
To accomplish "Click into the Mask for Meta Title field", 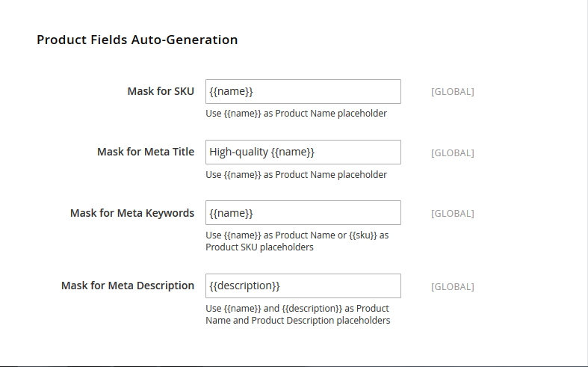I will pyautogui.click(x=303, y=152).
